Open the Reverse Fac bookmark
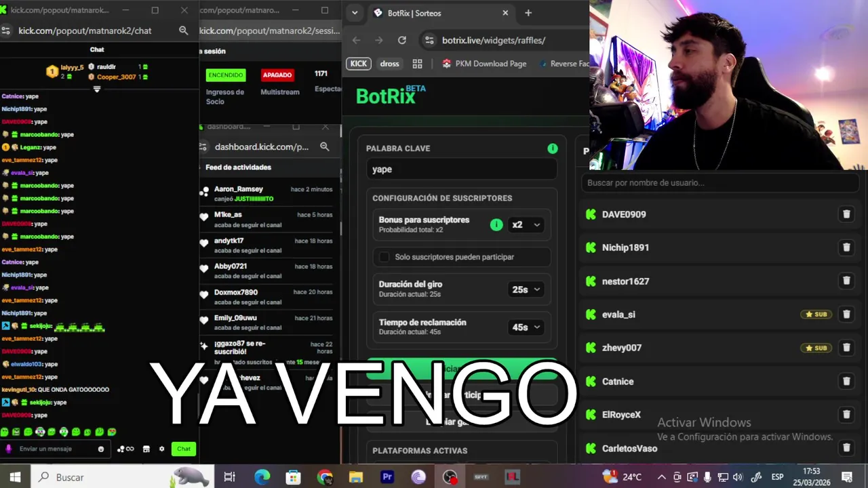This screenshot has height=488, width=868. [x=564, y=64]
